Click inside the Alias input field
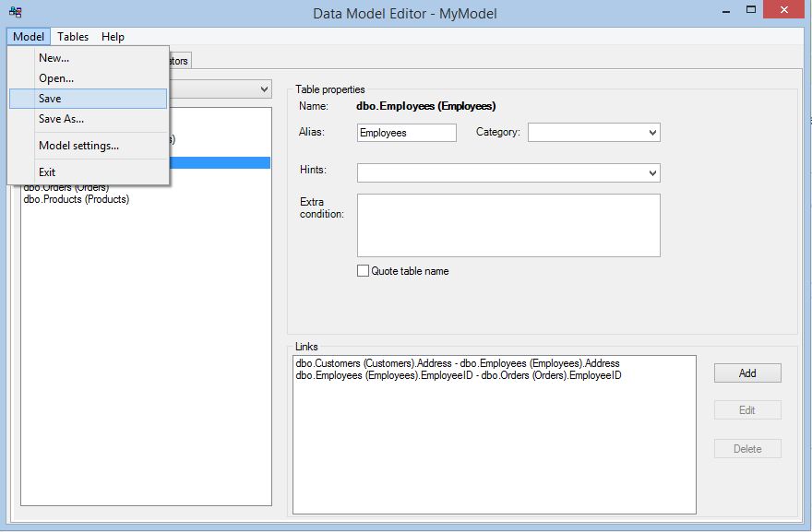 click(x=406, y=132)
